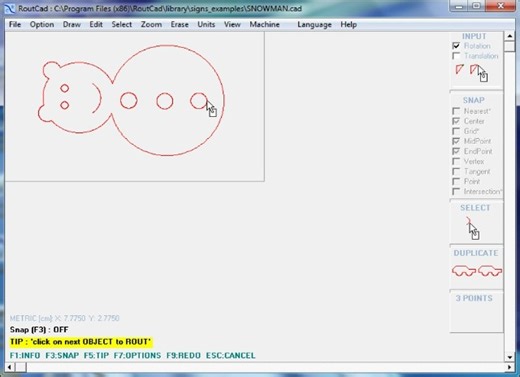Click the INPUT panel heading

tap(474, 36)
